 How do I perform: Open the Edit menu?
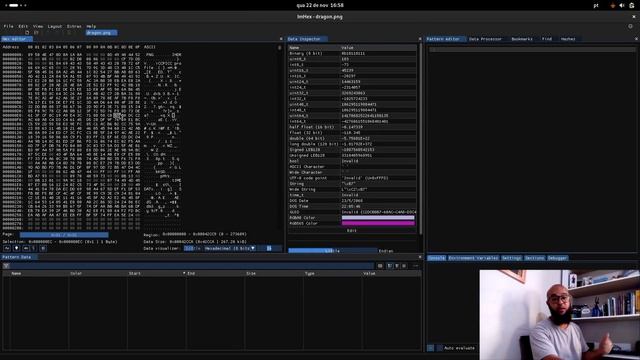tap(23, 26)
